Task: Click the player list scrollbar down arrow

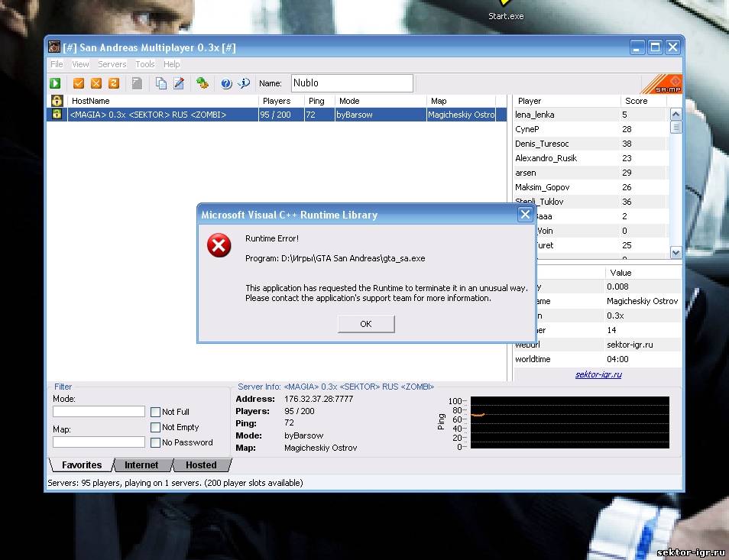Action: coord(676,252)
